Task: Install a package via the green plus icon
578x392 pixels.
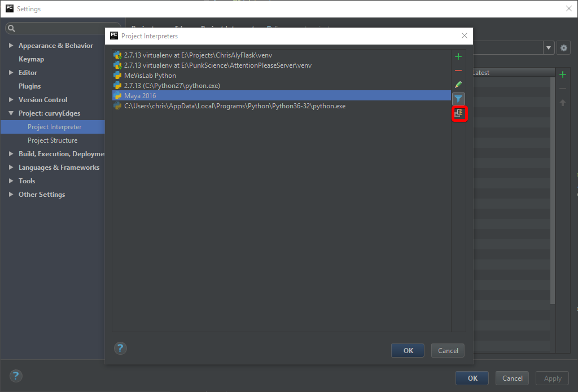Action: click(x=562, y=74)
